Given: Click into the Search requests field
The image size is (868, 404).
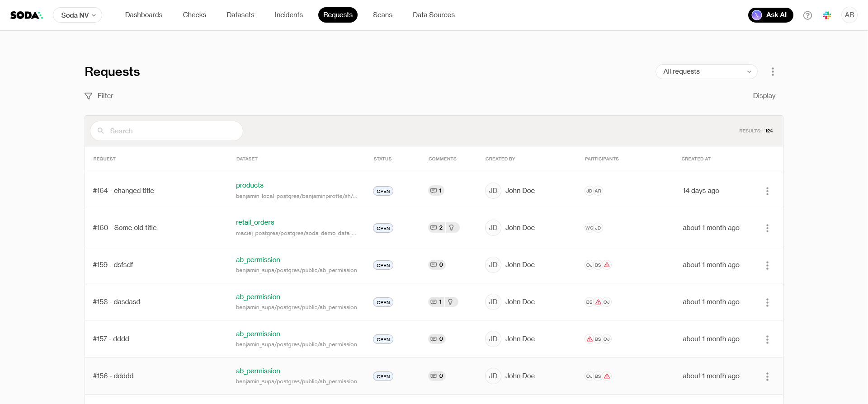Looking at the screenshot, I should tap(172, 131).
